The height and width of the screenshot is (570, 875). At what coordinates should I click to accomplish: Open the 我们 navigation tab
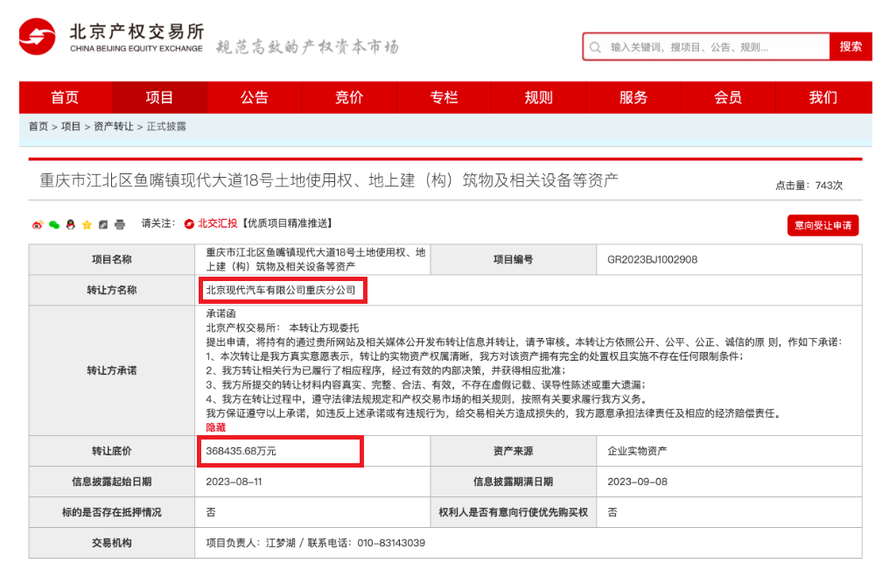[823, 98]
